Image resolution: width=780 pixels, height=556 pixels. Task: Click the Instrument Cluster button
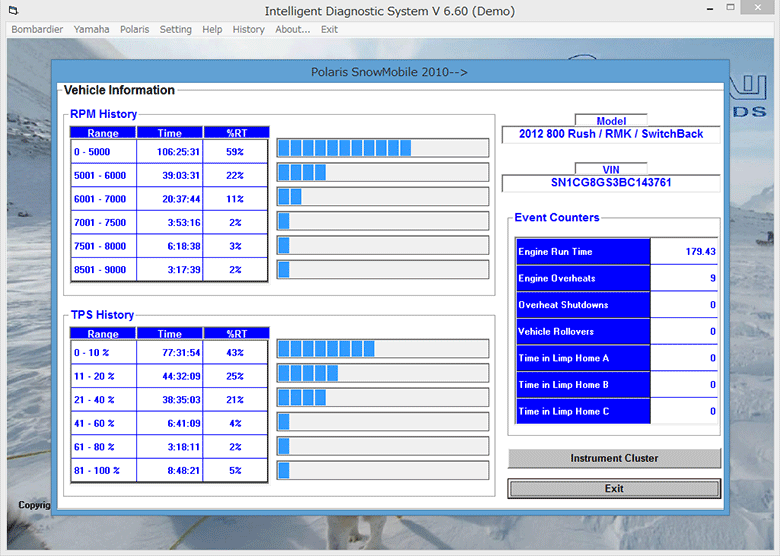[x=614, y=458]
